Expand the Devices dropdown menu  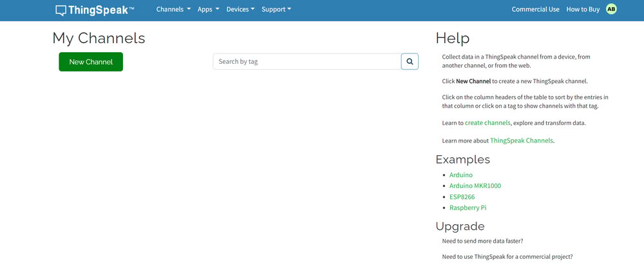click(240, 10)
